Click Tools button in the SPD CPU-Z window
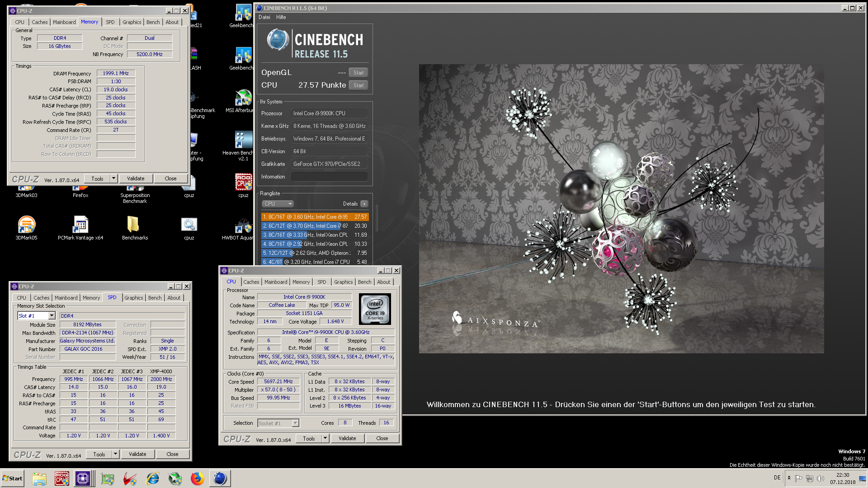This screenshot has width=868, height=488. point(99,454)
